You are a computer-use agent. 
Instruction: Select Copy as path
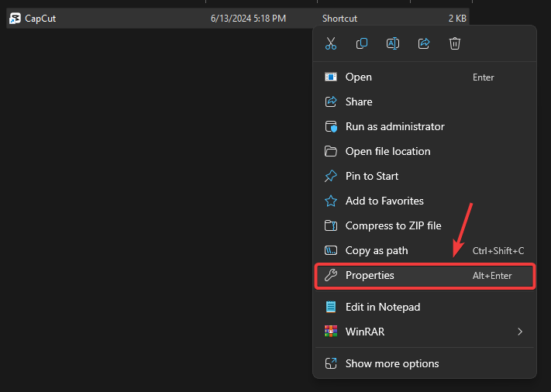tap(425, 250)
